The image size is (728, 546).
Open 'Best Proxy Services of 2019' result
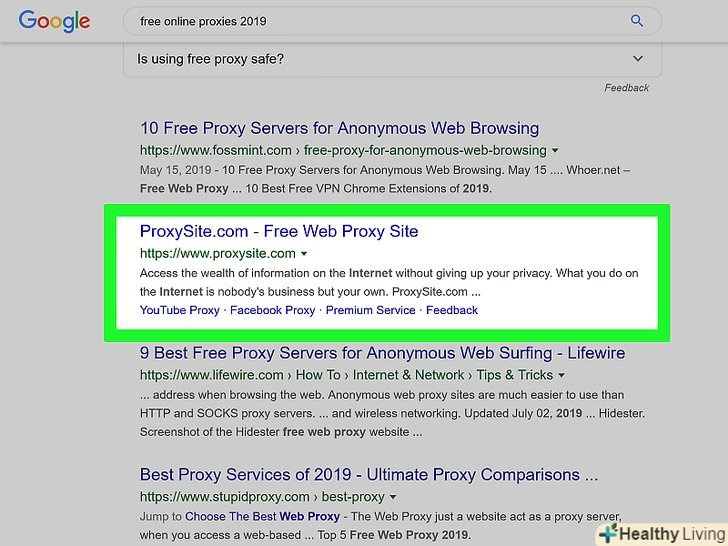(x=369, y=475)
